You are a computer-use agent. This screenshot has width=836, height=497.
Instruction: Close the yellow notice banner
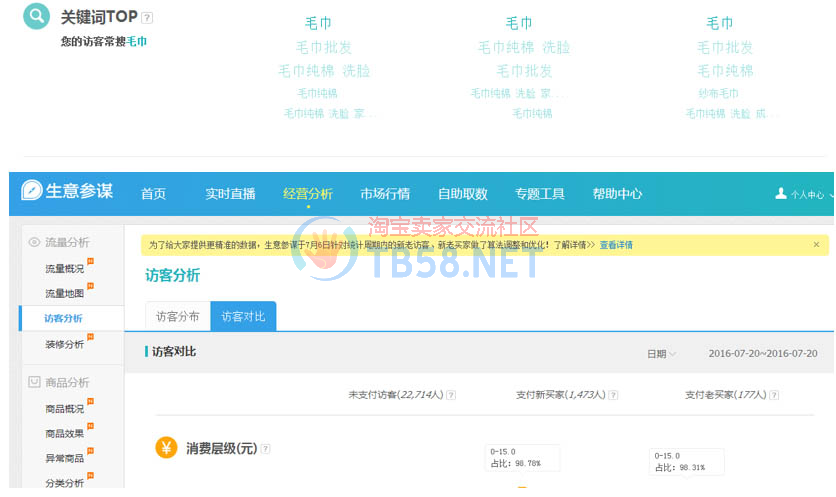pos(816,245)
